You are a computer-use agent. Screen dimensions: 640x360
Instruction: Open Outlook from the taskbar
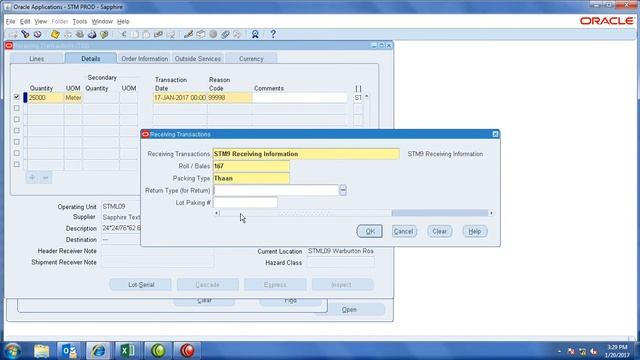coord(69,351)
